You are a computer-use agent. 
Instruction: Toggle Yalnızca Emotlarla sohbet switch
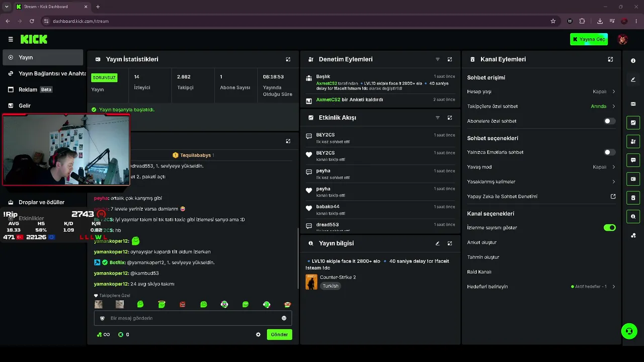pos(609,152)
